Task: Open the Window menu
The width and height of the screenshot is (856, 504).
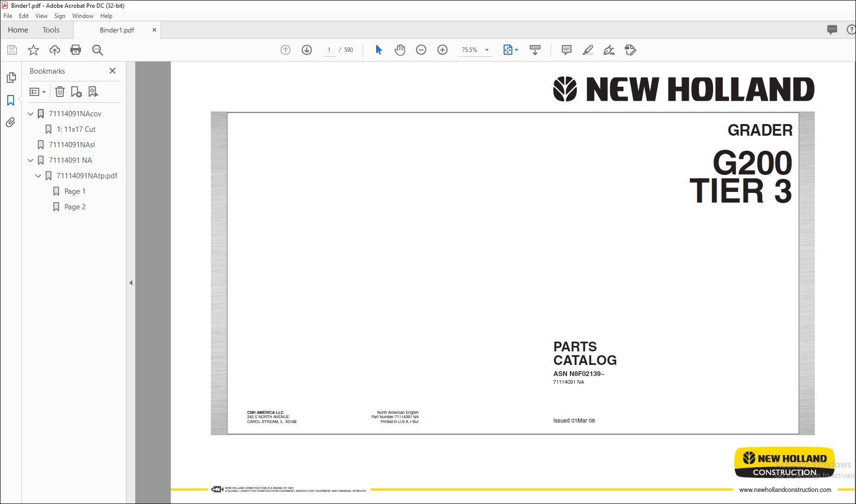Action: pyautogui.click(x=83, y=16)
